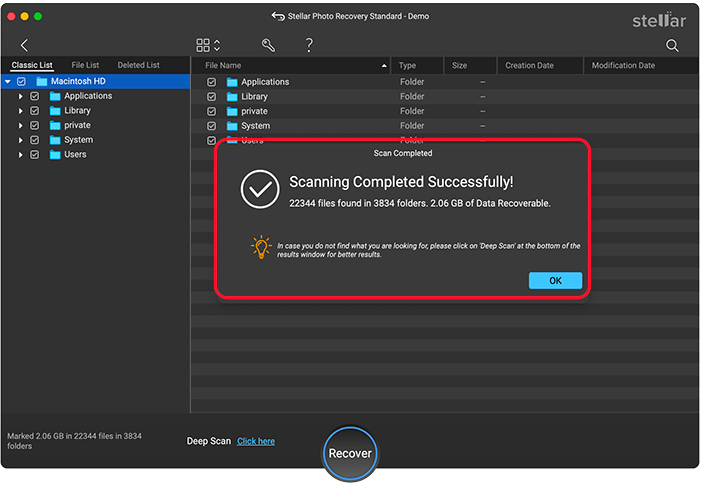The image size is (701, 484).
Task: Uncheck Applications checkbox in file list
Action: click(211, 82)
